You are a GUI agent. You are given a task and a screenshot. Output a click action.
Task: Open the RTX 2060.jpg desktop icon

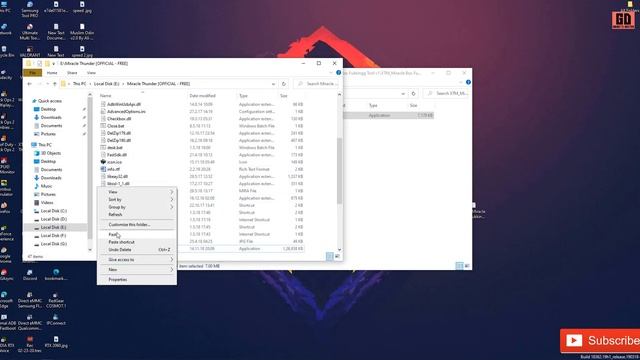coord(56,342)
